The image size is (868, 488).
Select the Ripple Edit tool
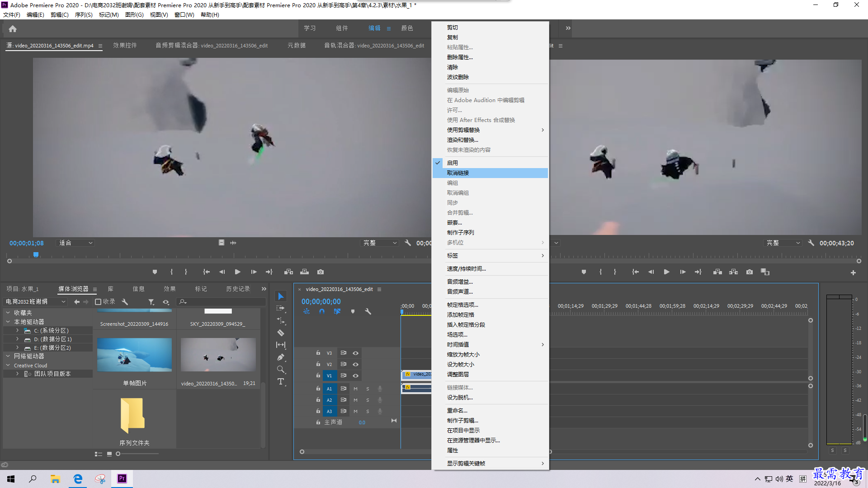coord(281,320)
